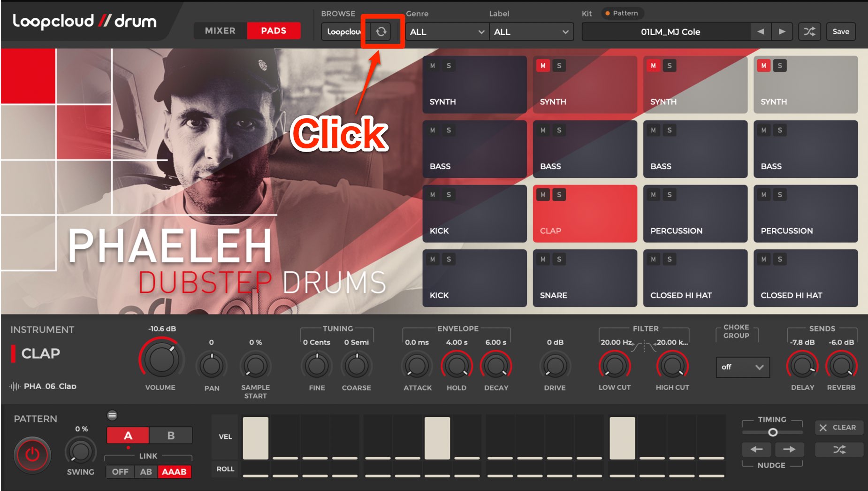Click the browse refresh icon
868x491 pixels.
pyautogui.click(x=381, y=31)
